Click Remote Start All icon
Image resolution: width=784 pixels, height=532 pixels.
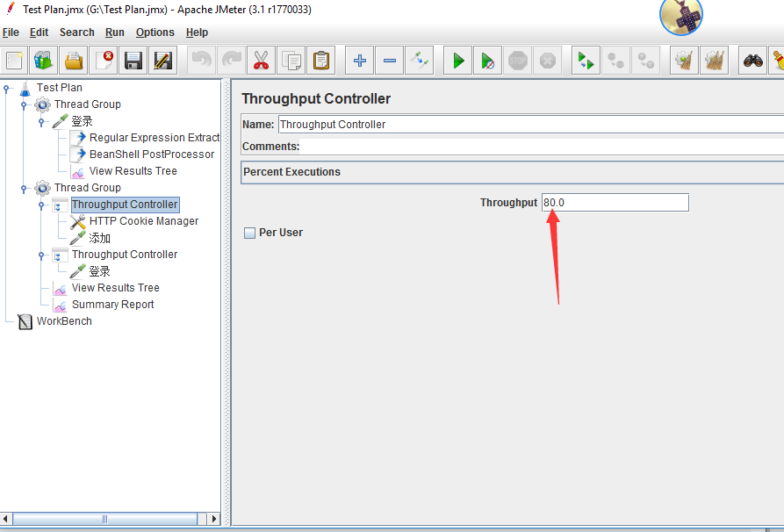click(586, 61)
